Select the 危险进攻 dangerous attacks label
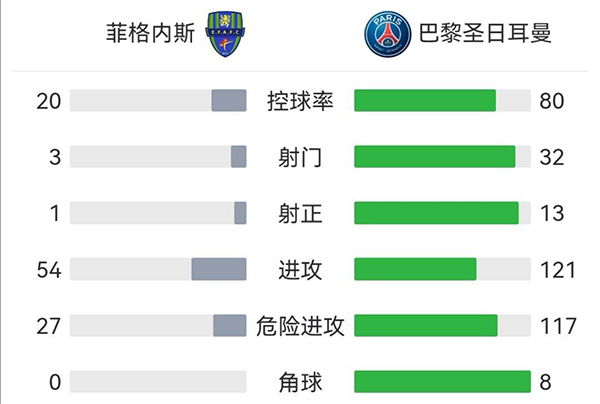The height and width of the screenshot is (404, 600). pyautogui.click(x=300, y=326)
